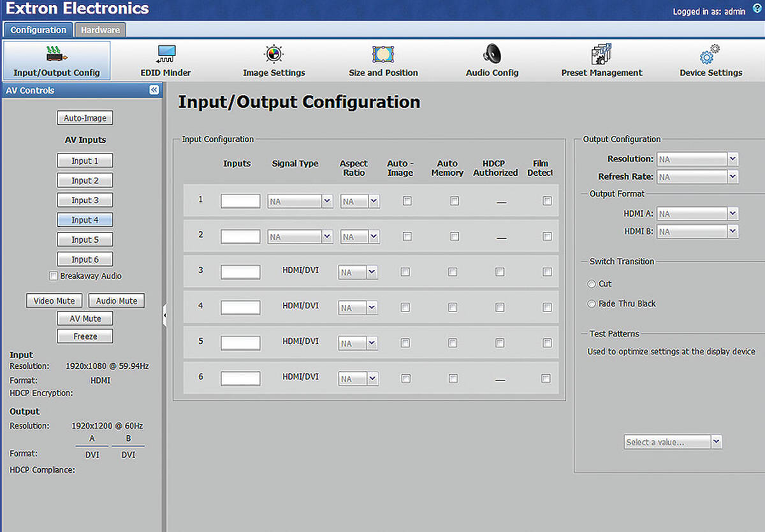
Task: Open input 3 Aspect Ratio dropdown
Action: [x=358, y=273]
